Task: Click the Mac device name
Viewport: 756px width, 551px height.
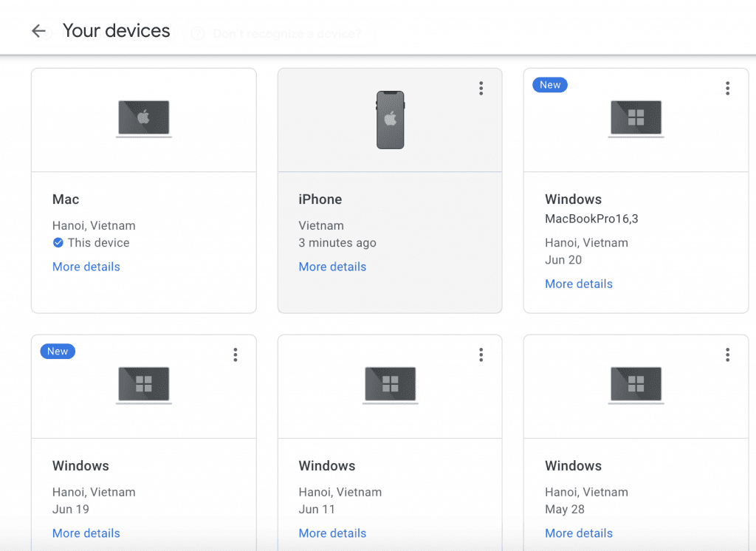Action: [x=66, y=199]
